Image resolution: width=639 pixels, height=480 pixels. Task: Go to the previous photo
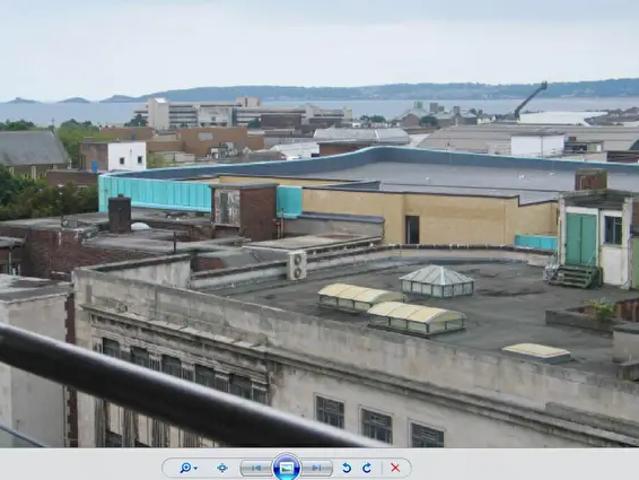coord(256,468)
